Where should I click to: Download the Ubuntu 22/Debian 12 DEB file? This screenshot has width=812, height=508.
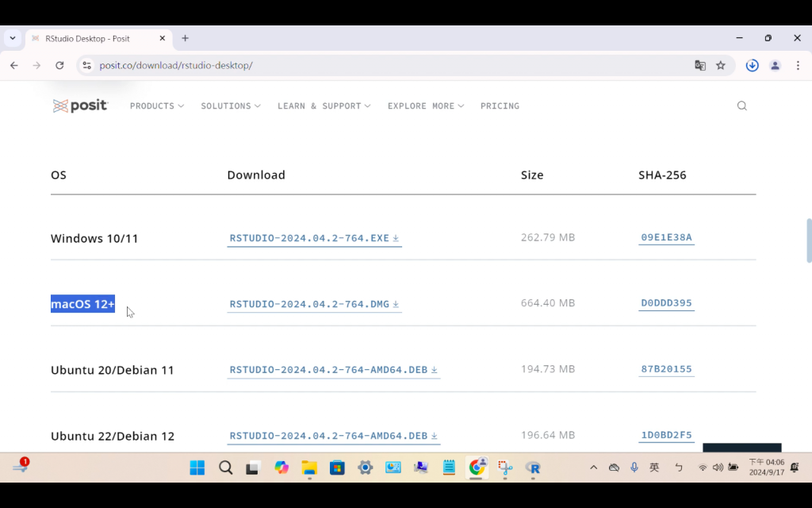point(334,436)
